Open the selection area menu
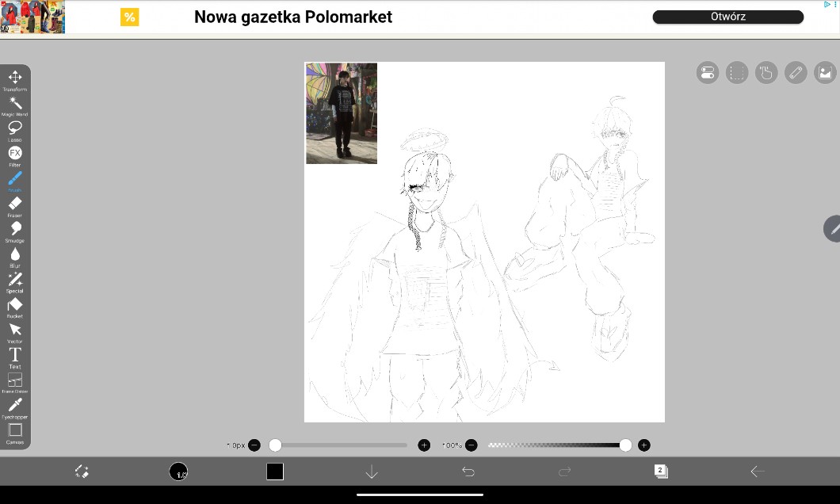Image resolution: width=840 pixels, height=504 pixels. (737, 74)
